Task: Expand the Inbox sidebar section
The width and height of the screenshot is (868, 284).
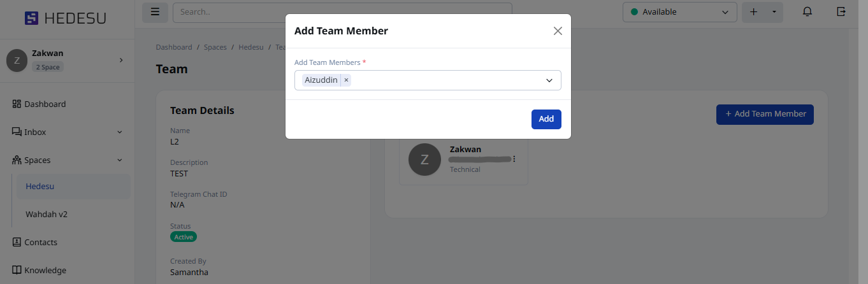Action: coord(120,132)
